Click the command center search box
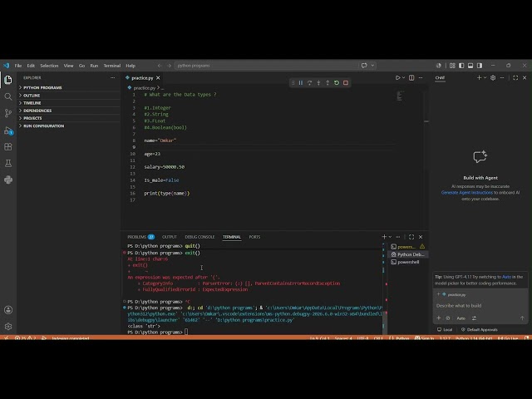Viewport: 532px width, 399px height. pos(266,66)
